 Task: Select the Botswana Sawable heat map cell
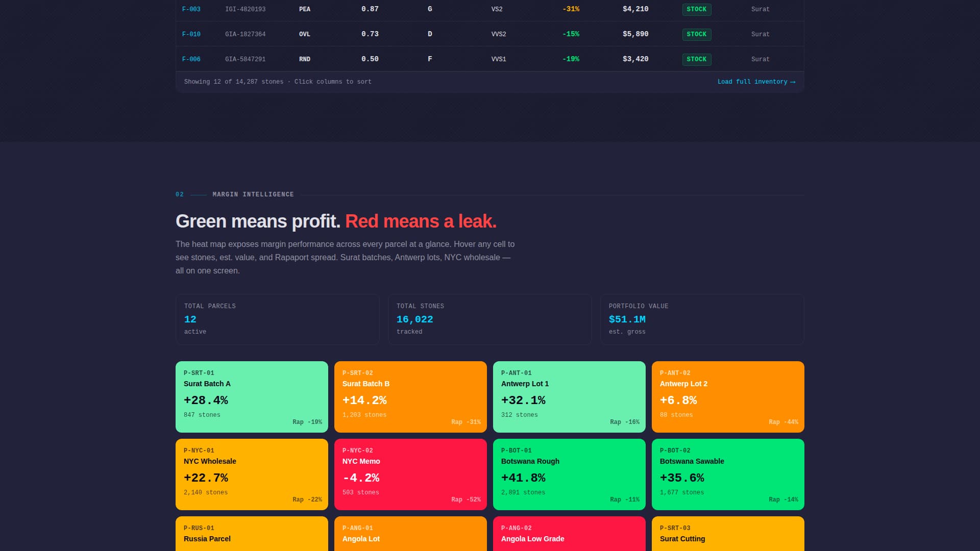point(728,474)
